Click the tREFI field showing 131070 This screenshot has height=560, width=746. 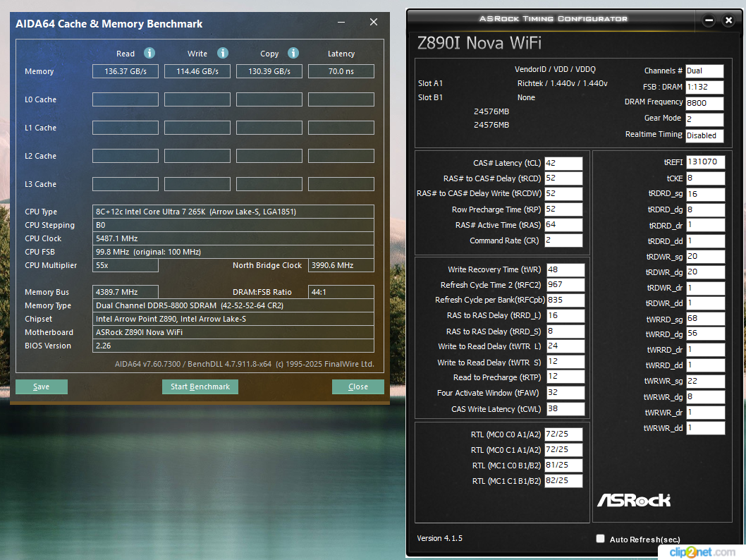coord(706,162)
